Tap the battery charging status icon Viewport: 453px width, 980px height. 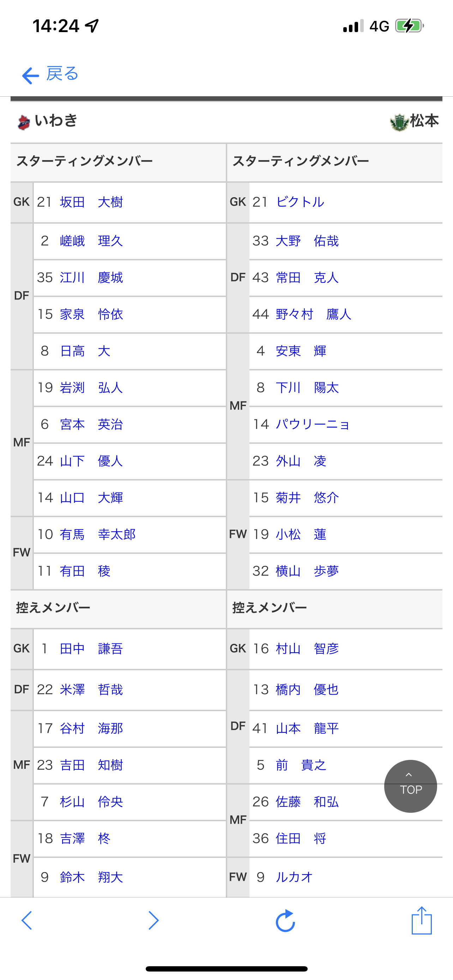pos(409,26)
